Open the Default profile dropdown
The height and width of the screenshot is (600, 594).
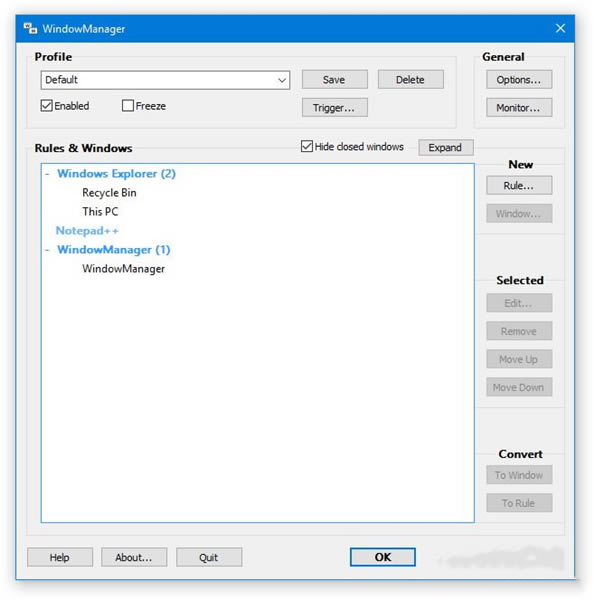point(165,80)
